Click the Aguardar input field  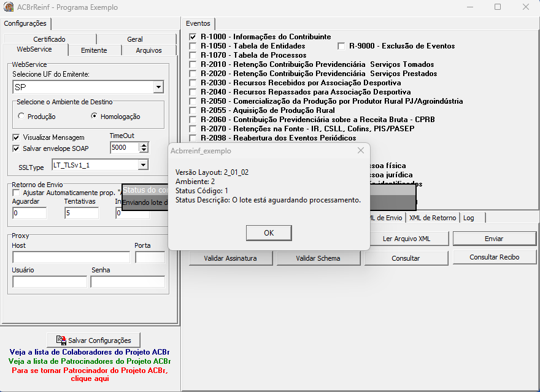[29, 213]
